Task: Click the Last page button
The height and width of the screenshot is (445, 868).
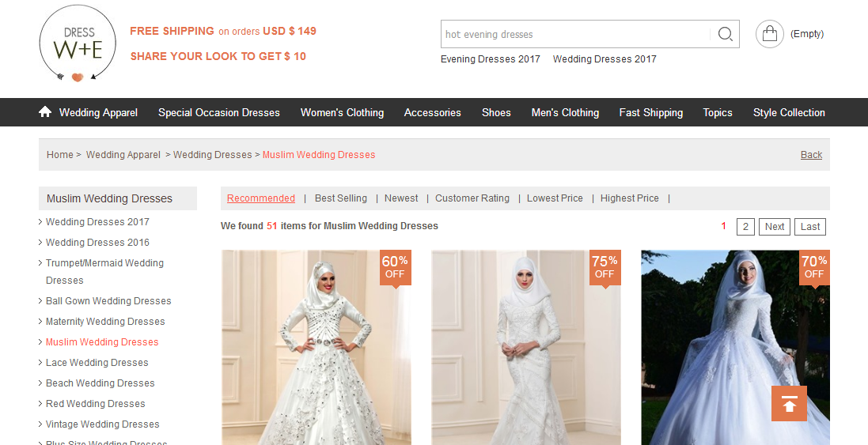Action: [810, 227]
